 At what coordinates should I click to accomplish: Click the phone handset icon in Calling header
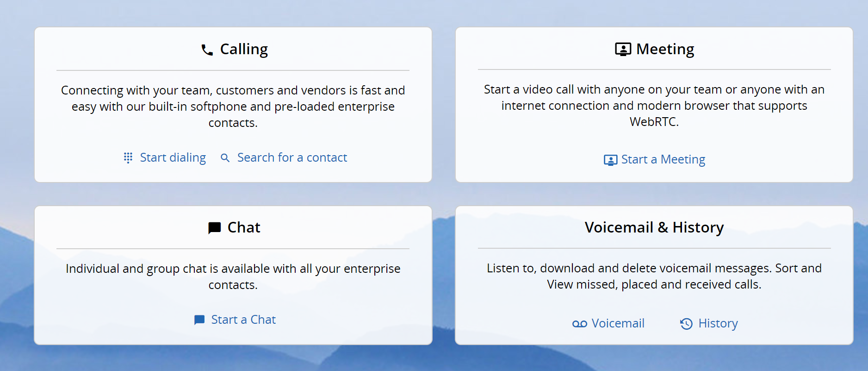[207, 50]
